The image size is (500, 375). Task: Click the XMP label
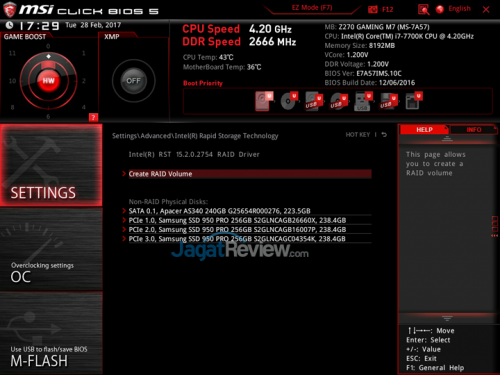112,37
